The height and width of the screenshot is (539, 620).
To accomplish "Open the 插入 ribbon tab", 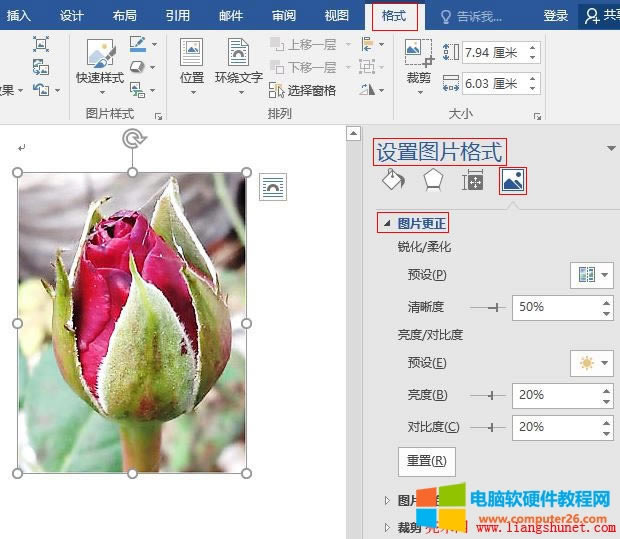I will (x=19, y=15).
